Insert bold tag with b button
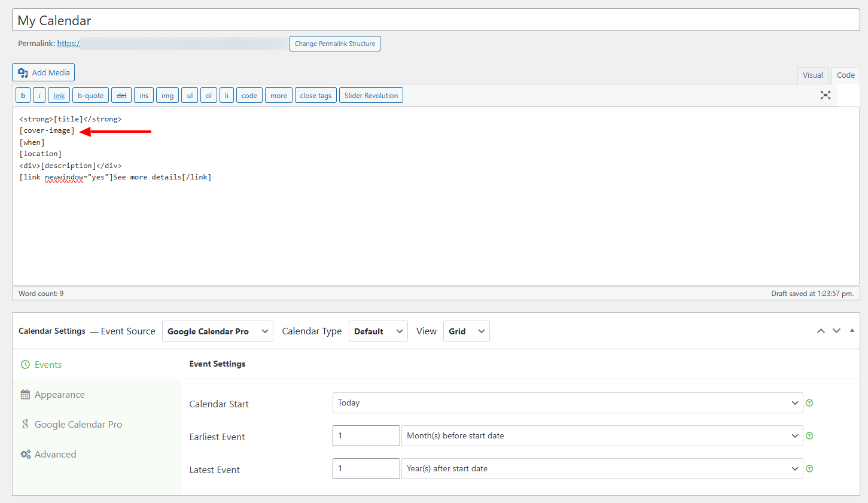Screen dimensions: 868x503 click(23, 96)
